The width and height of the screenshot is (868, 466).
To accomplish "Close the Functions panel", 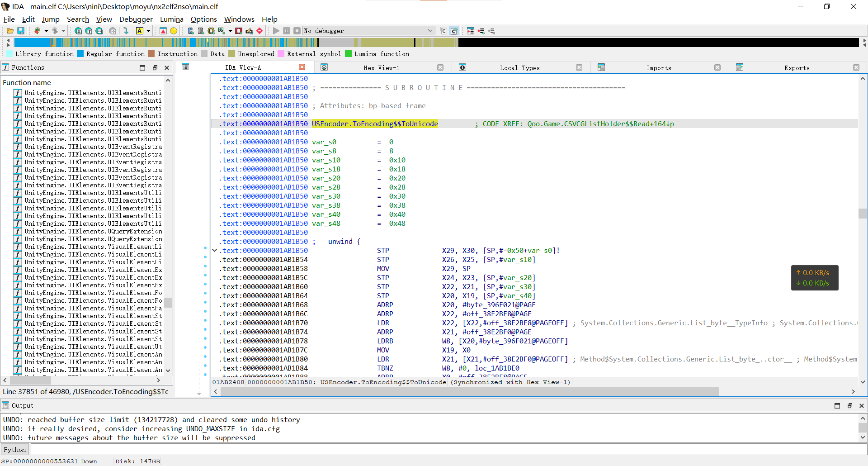I will [167, 67].
